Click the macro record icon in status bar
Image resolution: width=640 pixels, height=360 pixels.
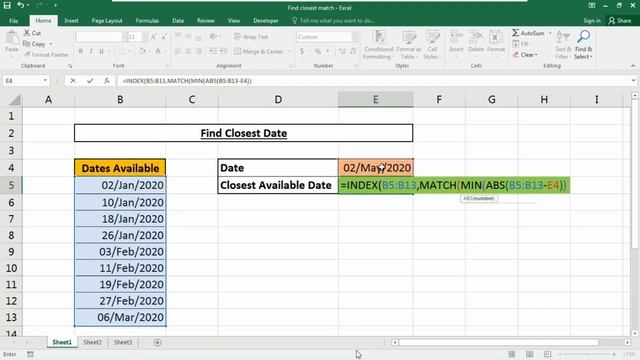tap(30, 354)
